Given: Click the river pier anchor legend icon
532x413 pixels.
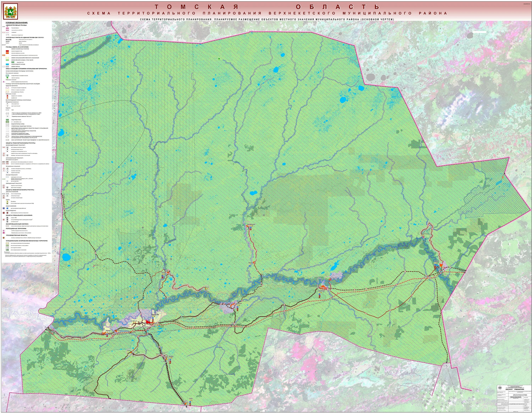Looking at the screenshot, I should click(7, 181).
